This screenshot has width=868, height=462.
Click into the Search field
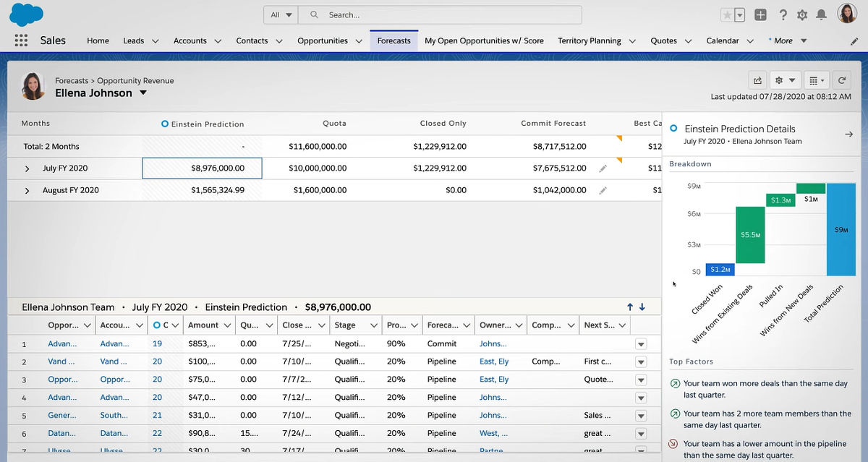[x=440, y=14]
